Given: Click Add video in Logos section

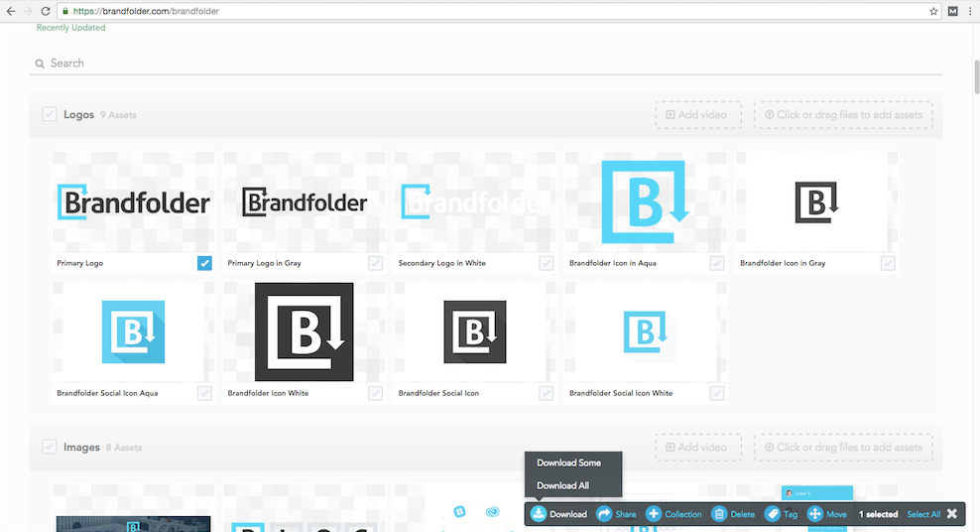Looking at the screenshot, I should point(698,115).
